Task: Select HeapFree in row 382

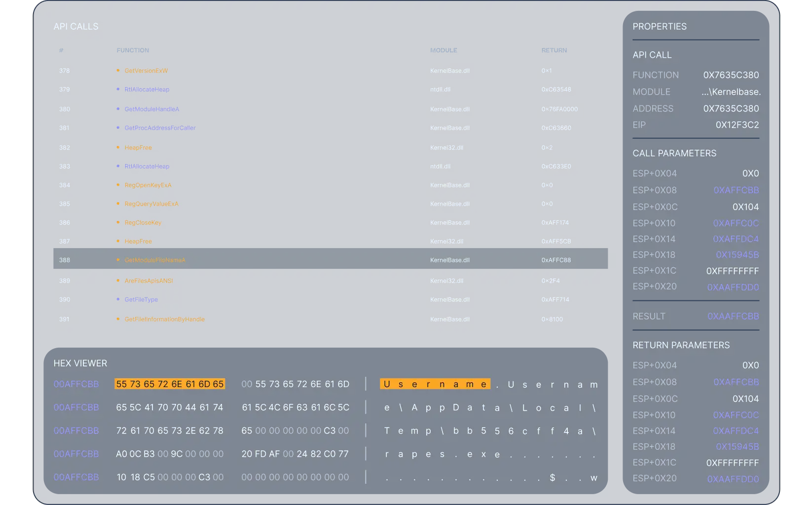Action: (x=138, y=147)
